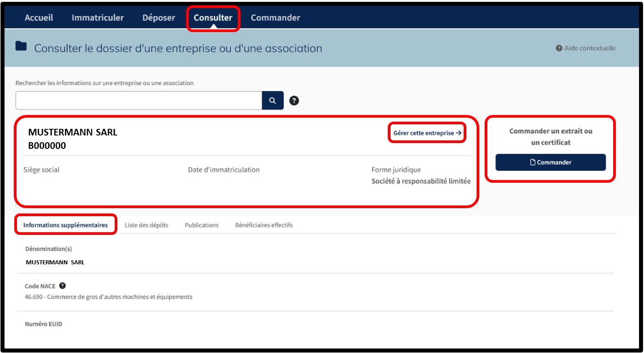Screen dimensions: 644x353
Task: Click the folder icon in the page header
Action: (21, 46)
